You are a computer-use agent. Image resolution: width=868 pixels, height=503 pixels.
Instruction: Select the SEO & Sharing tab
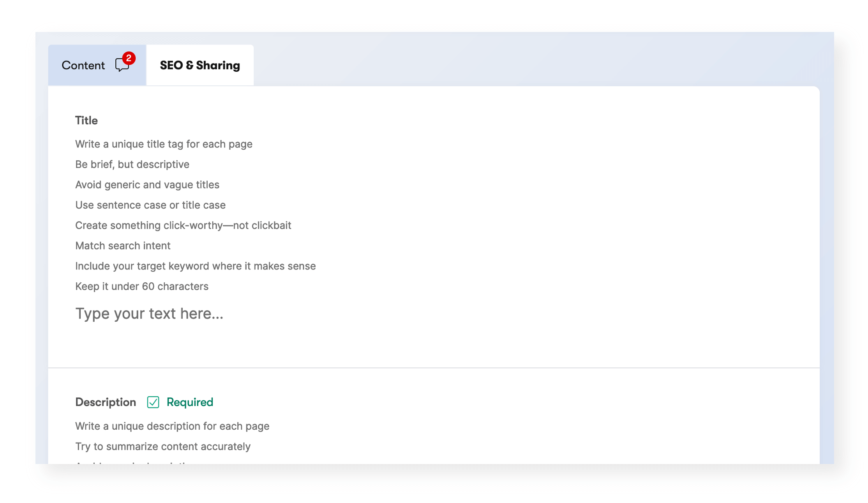[200, 66]
